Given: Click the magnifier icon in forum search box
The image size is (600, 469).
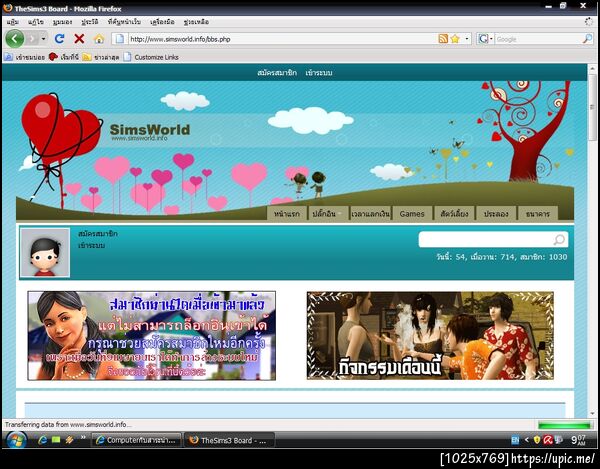Looking at the screenshot, I should click(559, 239).
